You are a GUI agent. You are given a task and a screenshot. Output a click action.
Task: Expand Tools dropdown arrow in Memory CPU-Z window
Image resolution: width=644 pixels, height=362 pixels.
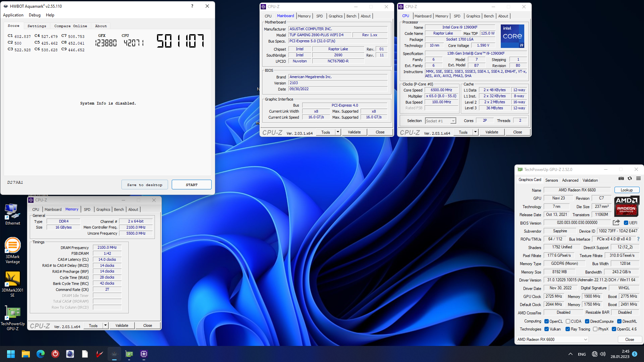105,325
